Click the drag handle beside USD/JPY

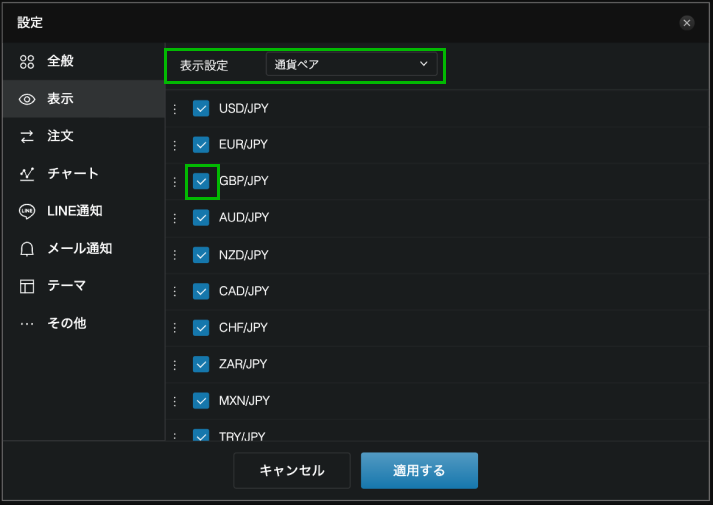pyautogui.click(x=174, y=109)
